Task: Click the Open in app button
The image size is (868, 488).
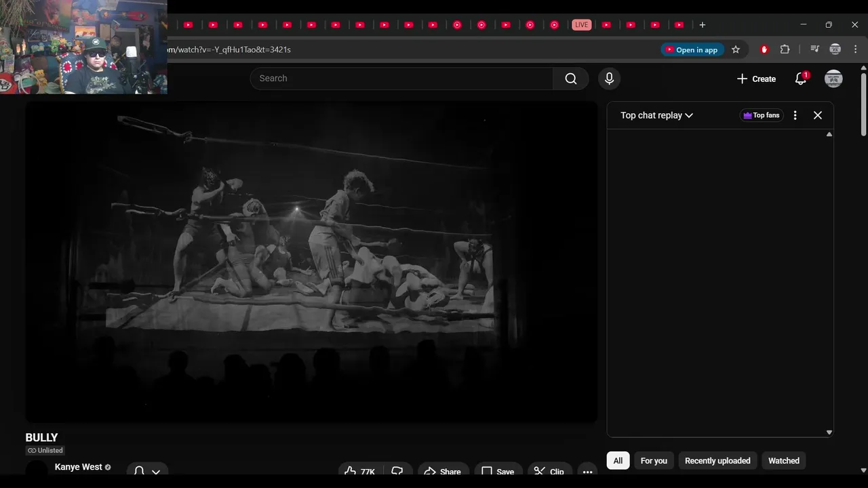Action: point(692,49)
